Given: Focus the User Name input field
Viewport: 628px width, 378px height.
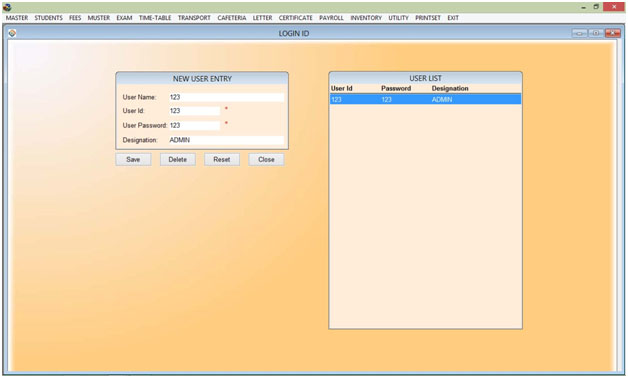Looking at the screenshot, I should click(226, 97).
